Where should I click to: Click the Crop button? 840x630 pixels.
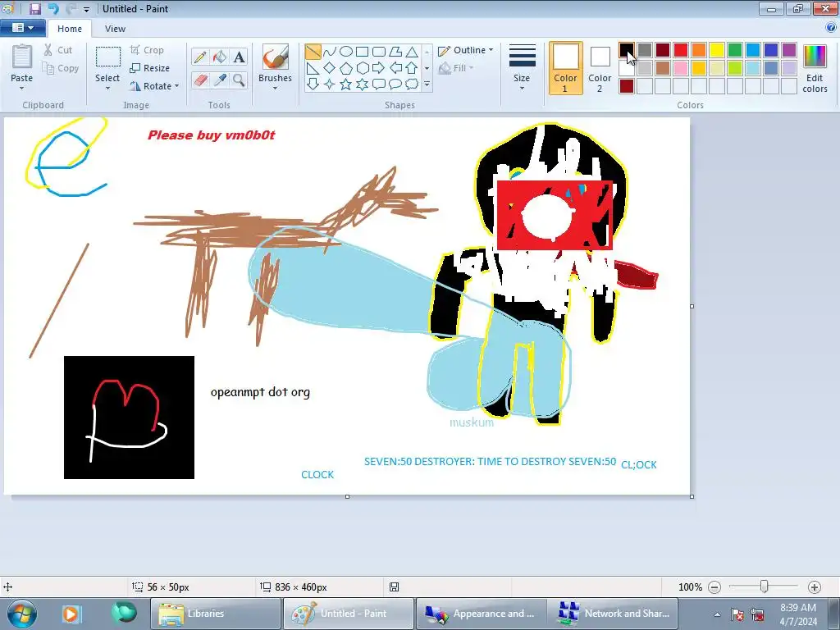[147, 50]
